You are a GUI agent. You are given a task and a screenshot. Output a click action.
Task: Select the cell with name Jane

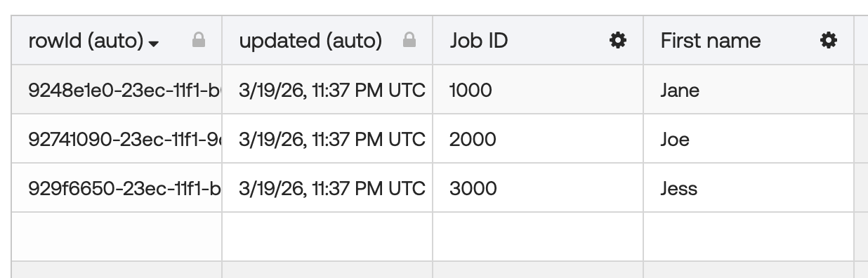click(x=749, y=90)
